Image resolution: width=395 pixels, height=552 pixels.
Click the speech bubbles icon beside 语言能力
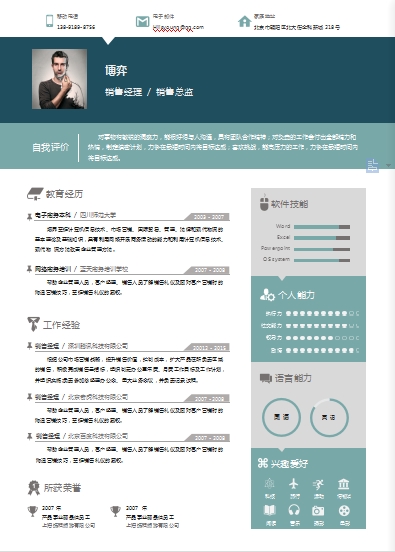(266, 378)
